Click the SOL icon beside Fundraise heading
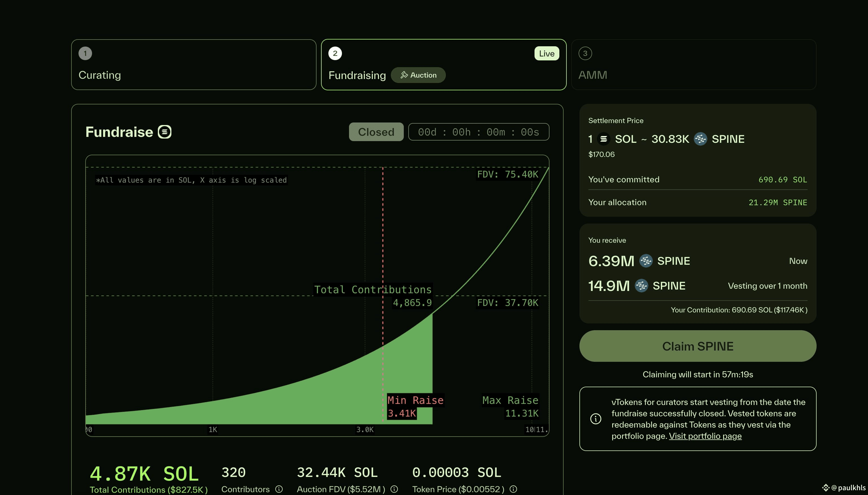868x495 pixels. tap(165, 132)
